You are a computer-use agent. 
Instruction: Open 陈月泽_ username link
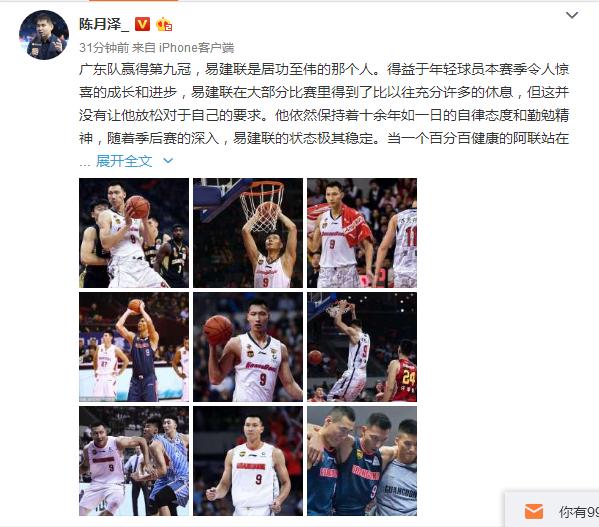pos(104,24)
